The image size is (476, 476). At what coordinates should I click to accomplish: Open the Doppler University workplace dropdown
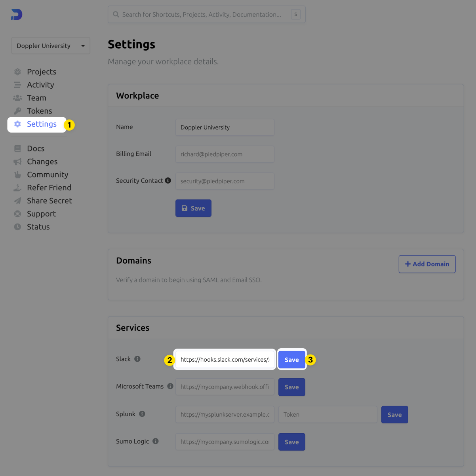[51, 46]
